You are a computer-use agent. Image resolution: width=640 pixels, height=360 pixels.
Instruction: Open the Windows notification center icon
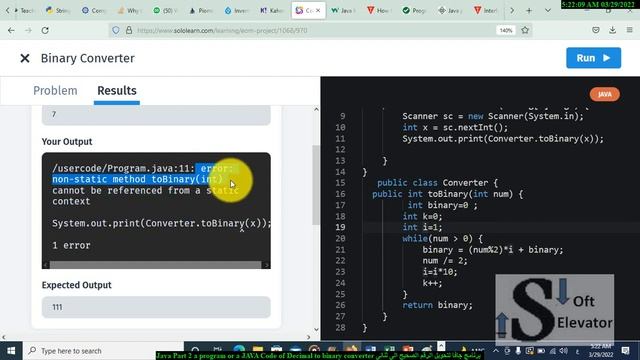[x=625, y=351]
